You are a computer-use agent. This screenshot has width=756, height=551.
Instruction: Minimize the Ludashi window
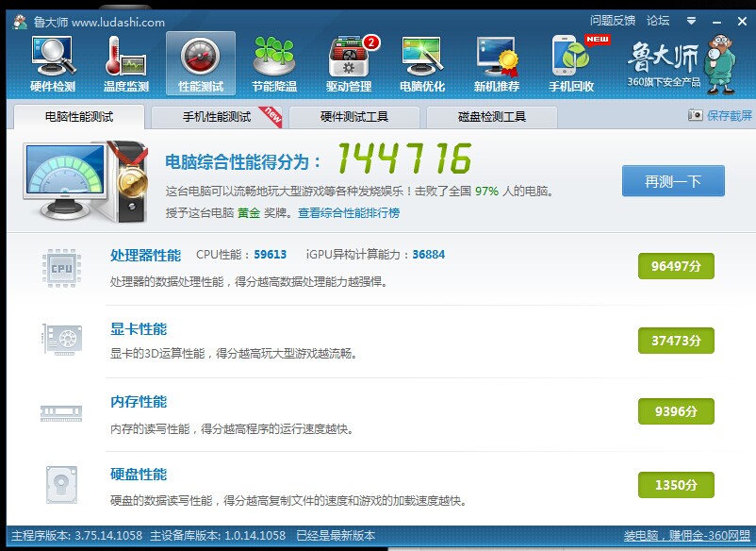point(717,22)
